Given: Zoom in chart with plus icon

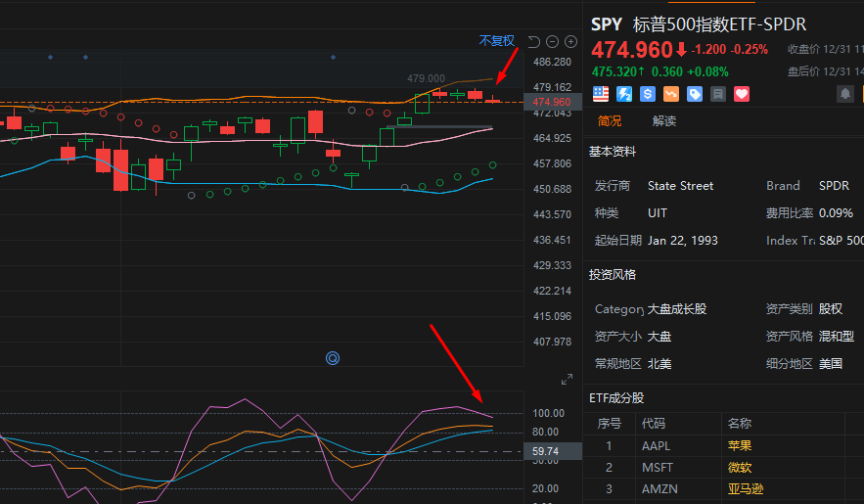Looking at the screenshot, I should 570,42.
